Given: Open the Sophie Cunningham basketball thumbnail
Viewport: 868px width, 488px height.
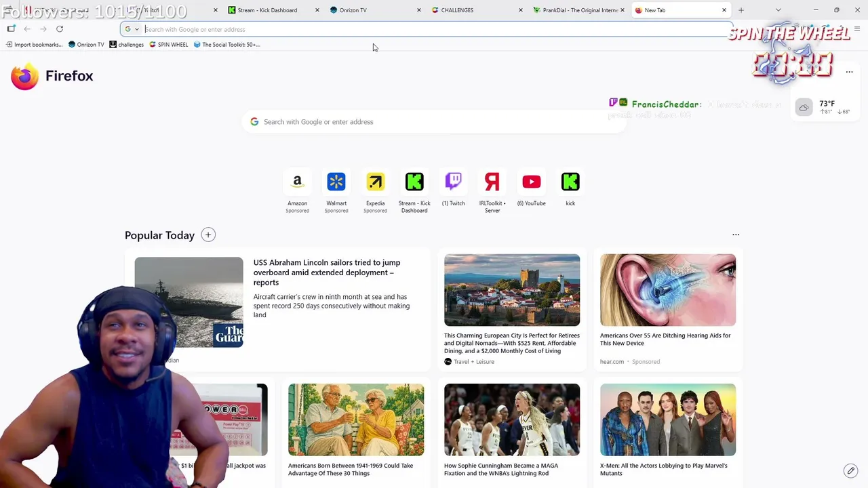Looking at the screenshot, I should 512,420.
